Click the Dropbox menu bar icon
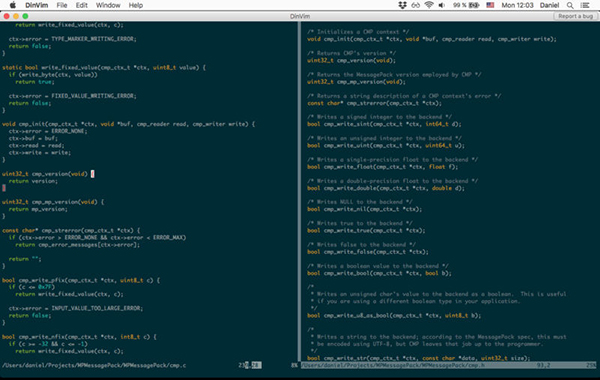Viewport: 600px width, 380px height. [402, 5]
